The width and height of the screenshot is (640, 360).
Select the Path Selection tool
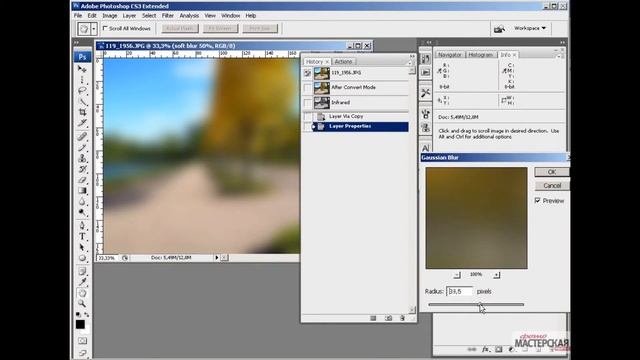tap(82, 247)
